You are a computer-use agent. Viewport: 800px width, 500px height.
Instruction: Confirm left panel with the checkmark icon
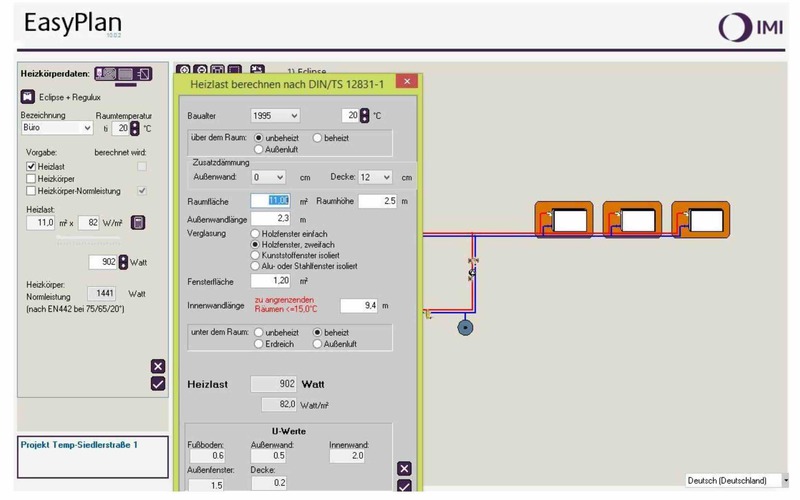pyautogui.click(x=157, y=383)
